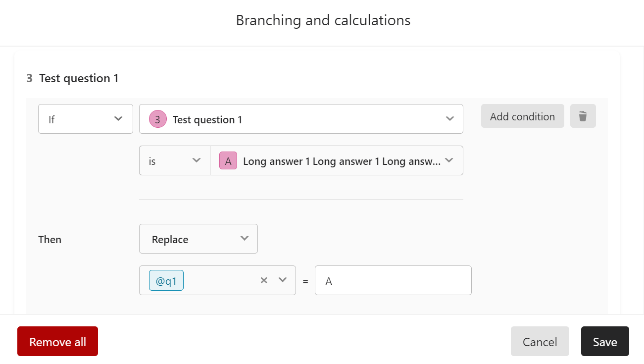The width and height of the screenshot is (644, 364).
Task: Click the red Remove all button
Action: pos(57,341)
